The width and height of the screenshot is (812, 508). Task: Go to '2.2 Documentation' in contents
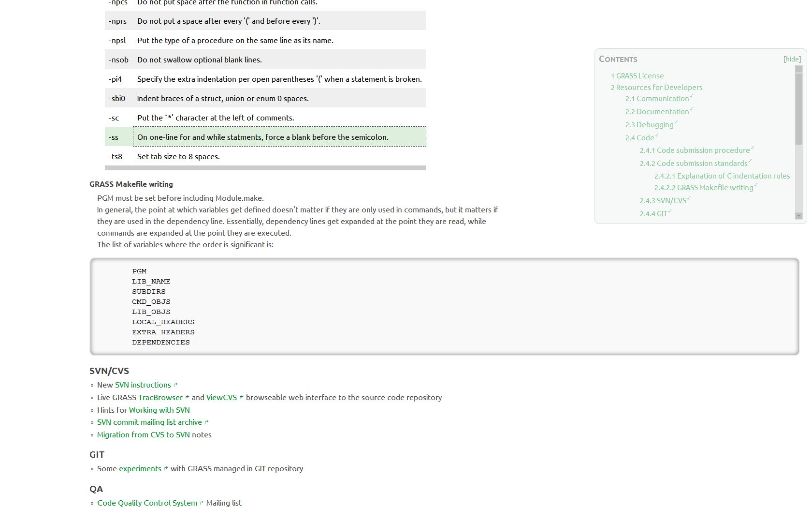(657, 112)
